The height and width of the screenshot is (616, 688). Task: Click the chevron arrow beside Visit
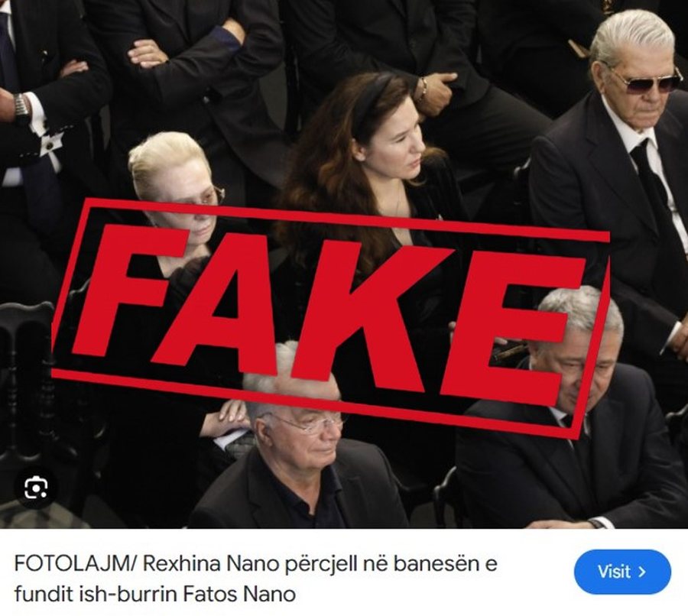pyautogui.click(x=642, y=572)
